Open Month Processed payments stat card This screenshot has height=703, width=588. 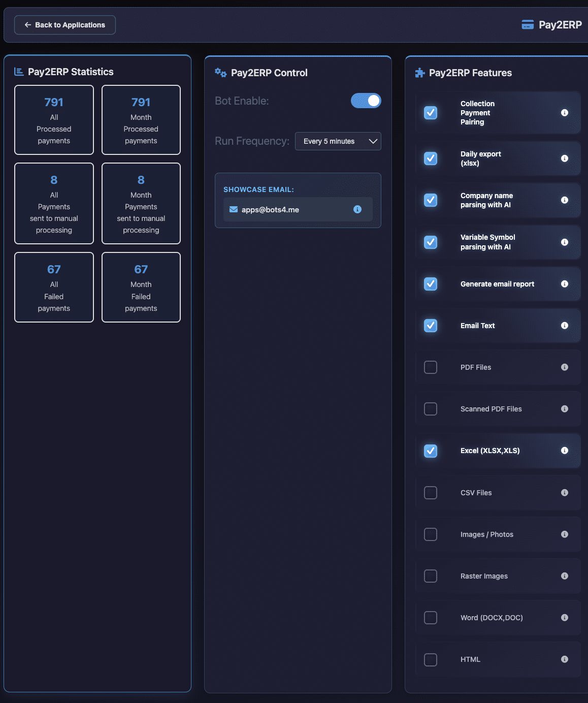pos(141,120)
